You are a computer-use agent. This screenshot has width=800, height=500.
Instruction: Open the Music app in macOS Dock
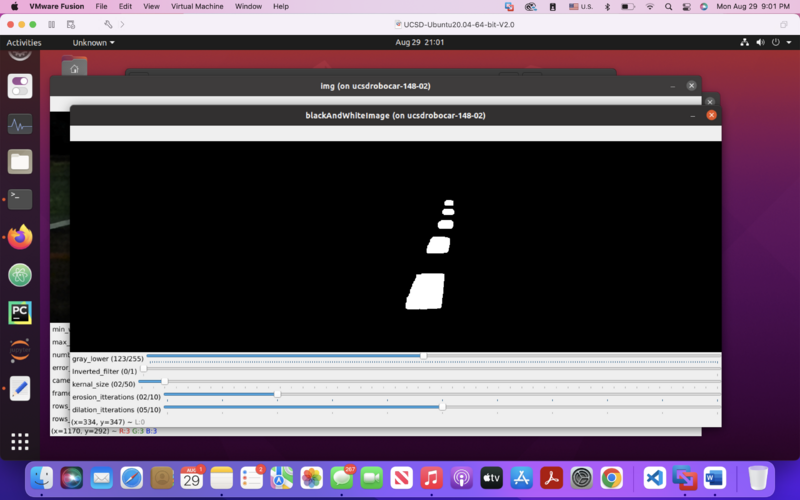[432, 479]
